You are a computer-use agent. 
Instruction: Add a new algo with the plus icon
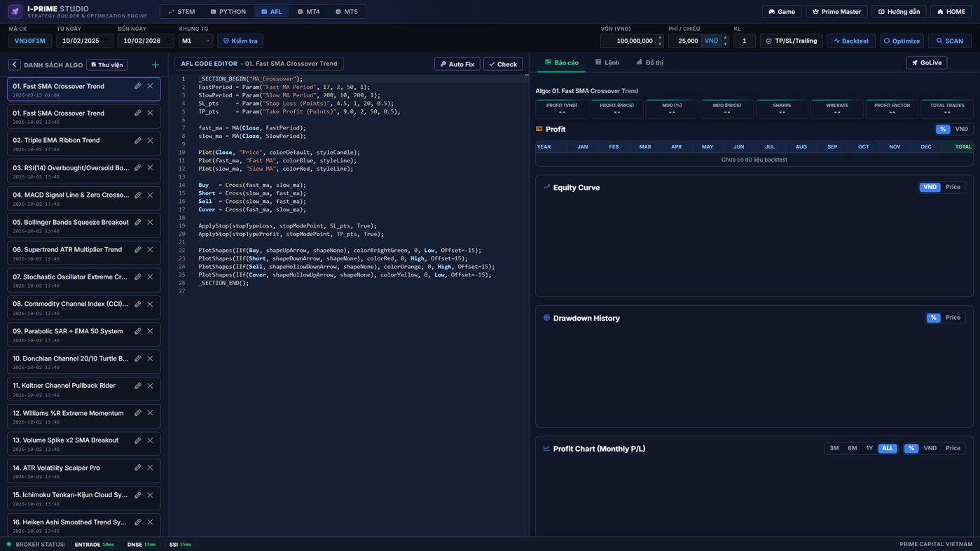tap(156, 65)
